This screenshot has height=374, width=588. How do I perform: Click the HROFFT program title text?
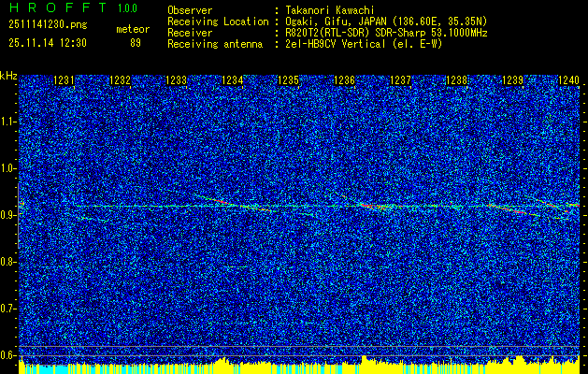(58, 7)
